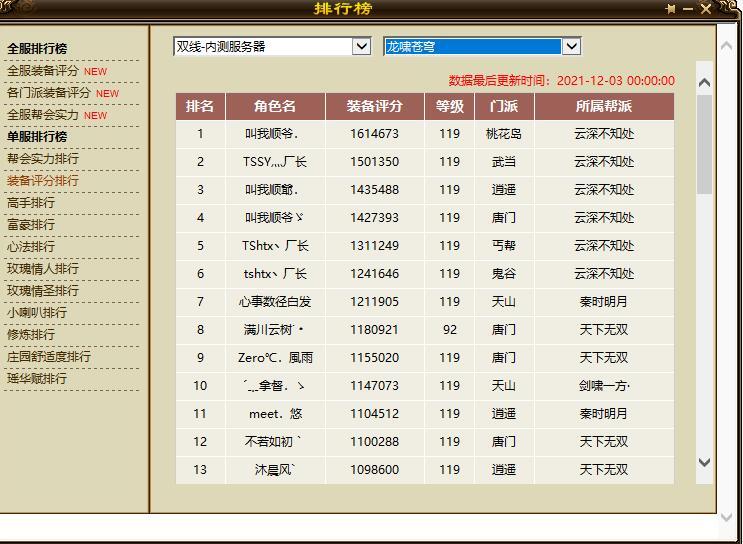Click level value 92 in rank 8
This screenshot has height=544, width=743.
pos(450,330)
